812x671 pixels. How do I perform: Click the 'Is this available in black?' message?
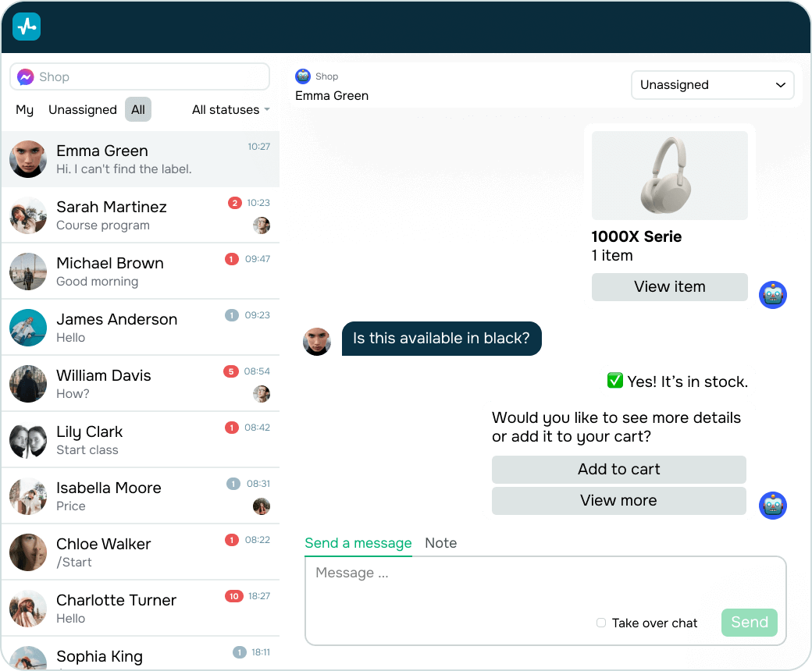point(442,339)
